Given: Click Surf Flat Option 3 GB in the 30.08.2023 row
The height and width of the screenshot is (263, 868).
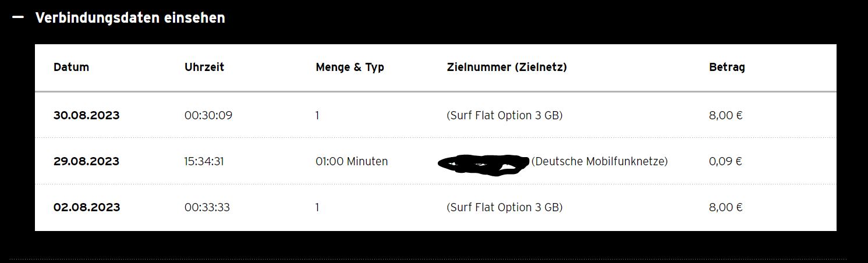Looking at the screenshot, I should pyautogui.click(x=504, y=115).
